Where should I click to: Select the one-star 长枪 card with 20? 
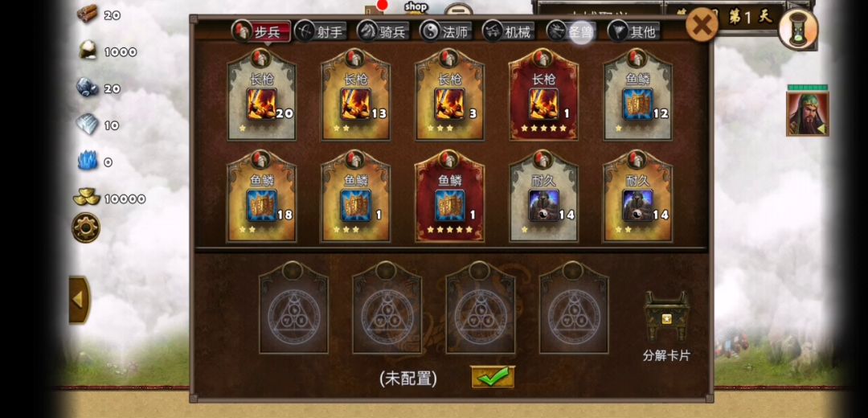pyautogui.click(x=262, y=95)
